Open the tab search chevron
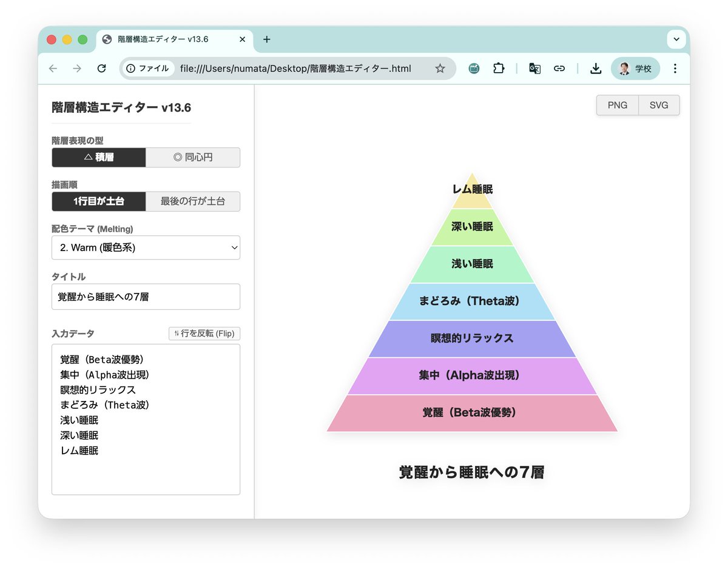The image size is (728, 569). click(x=676, y=39)
